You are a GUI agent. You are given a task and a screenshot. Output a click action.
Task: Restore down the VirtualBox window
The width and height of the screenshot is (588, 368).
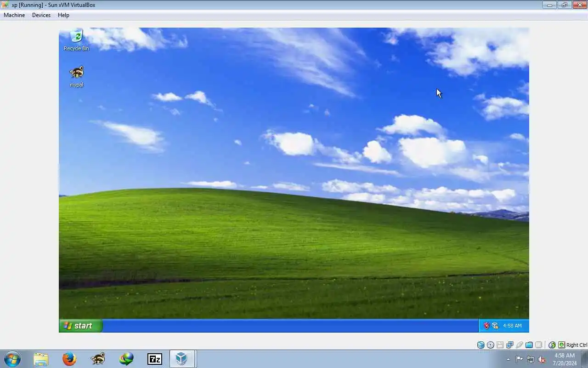tap(565, 5)
